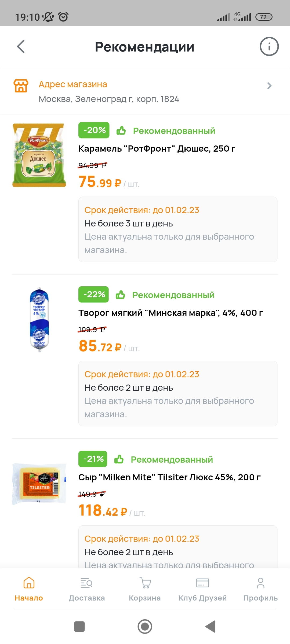The width and height of the screenshot is (290, 644).
Task: Open Творог мягкий "Минская марка" title
Action: [x=171, y=313]
